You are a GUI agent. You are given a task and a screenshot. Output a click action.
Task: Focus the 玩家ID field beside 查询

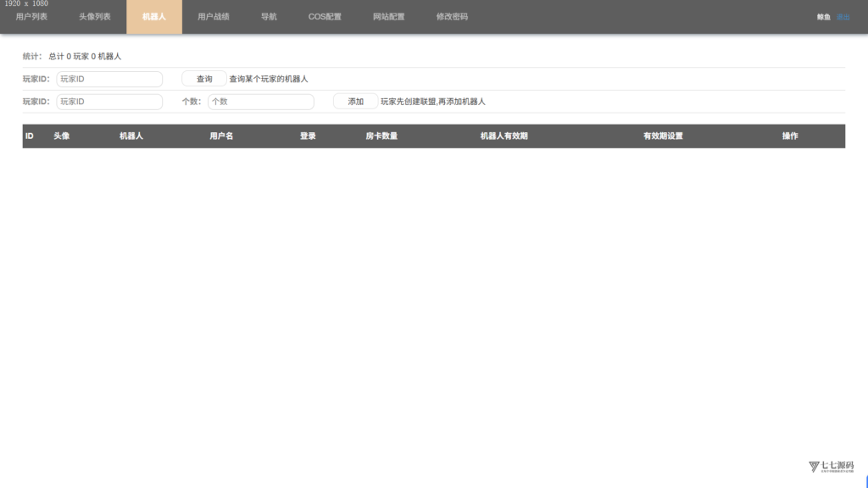pyautogui.click(x=109, y=79)
